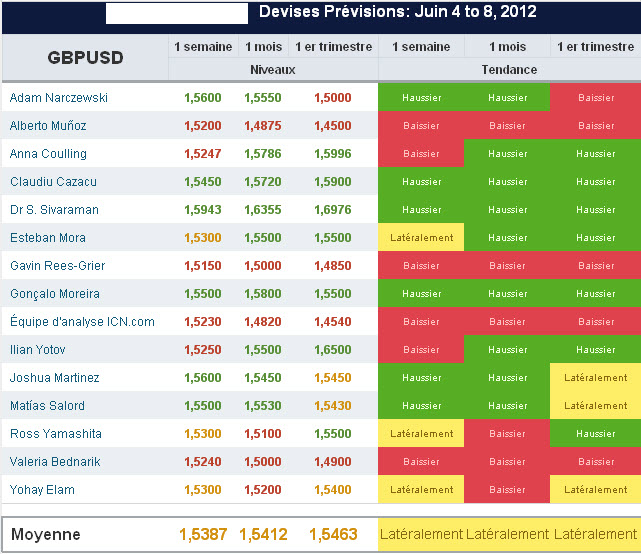Viewport: 641px width, 554px height.
Task: Click the GBPUSD table heading
Action: pos(85,58)
